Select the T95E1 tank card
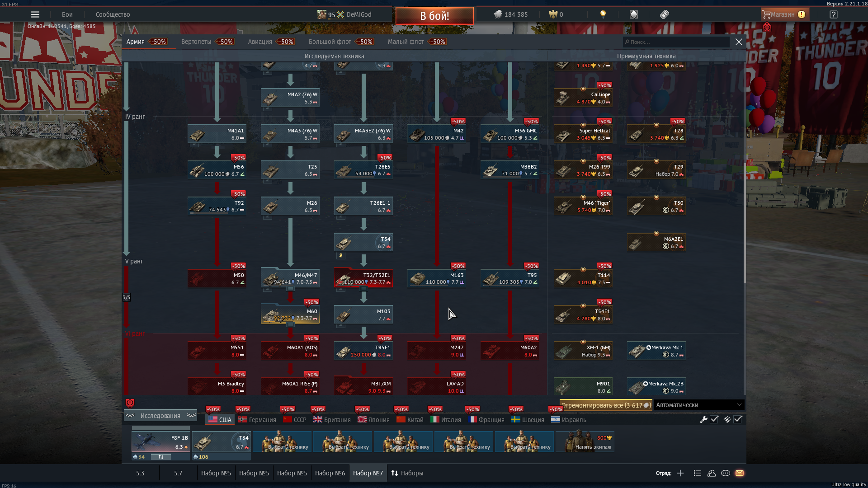This screenshot has width=868, height=488. point(363,351)
